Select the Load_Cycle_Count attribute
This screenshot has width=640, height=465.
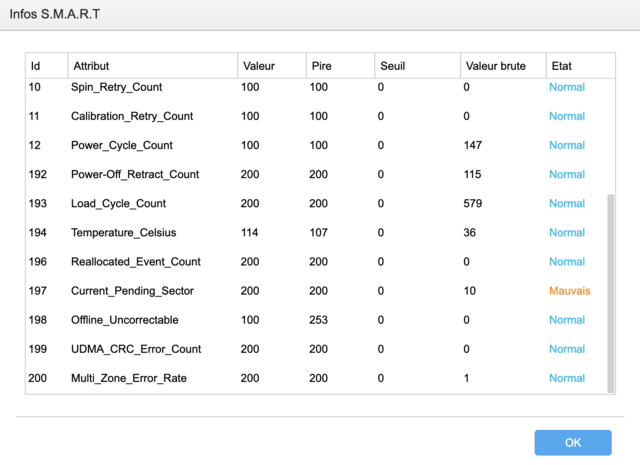118,203
